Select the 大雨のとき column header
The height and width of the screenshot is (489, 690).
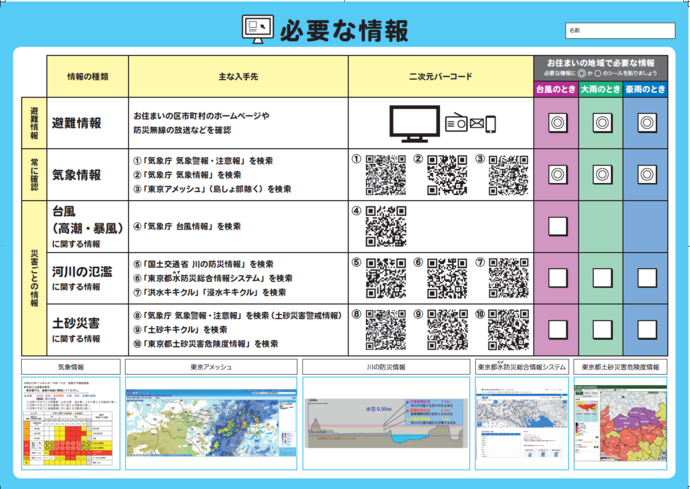point(601,89)
